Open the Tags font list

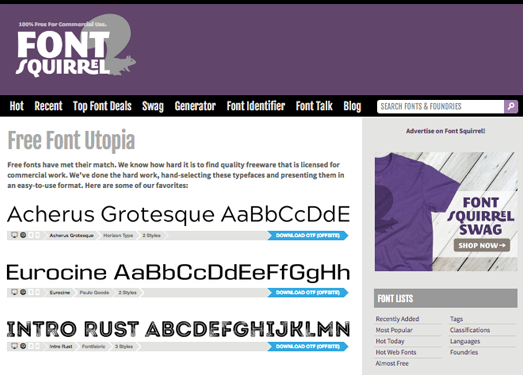[456, 319]
